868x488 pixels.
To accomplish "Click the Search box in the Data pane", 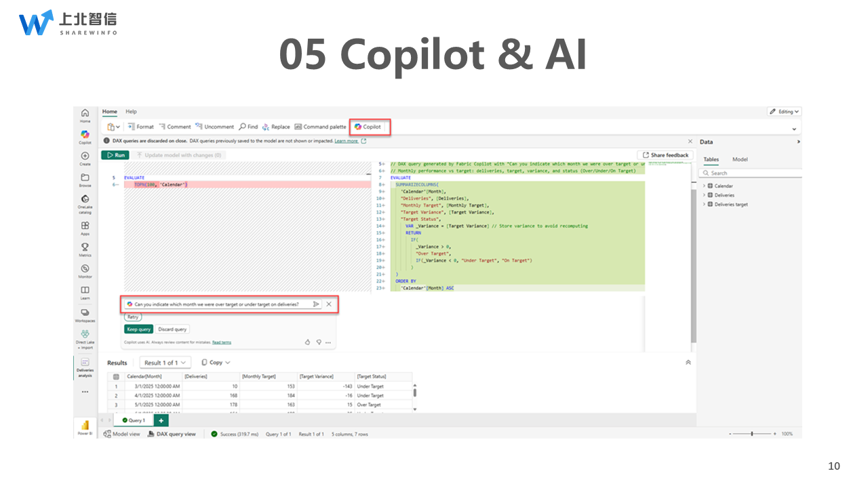I will (x=750, y=174).
